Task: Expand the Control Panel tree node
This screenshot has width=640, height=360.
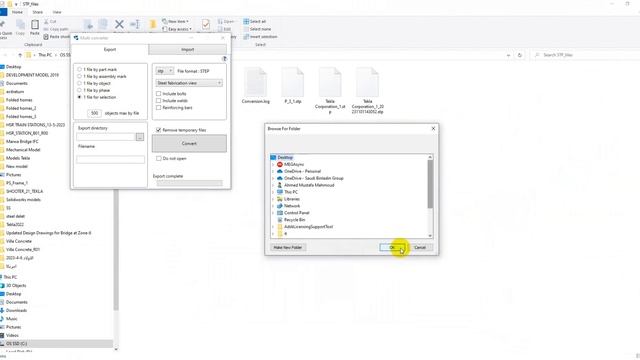Action: pos(273,213)
